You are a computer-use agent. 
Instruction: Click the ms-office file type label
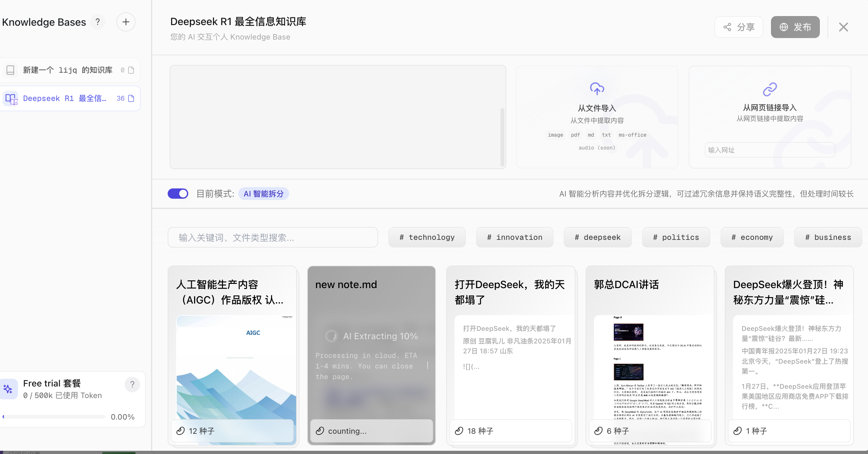632,135
